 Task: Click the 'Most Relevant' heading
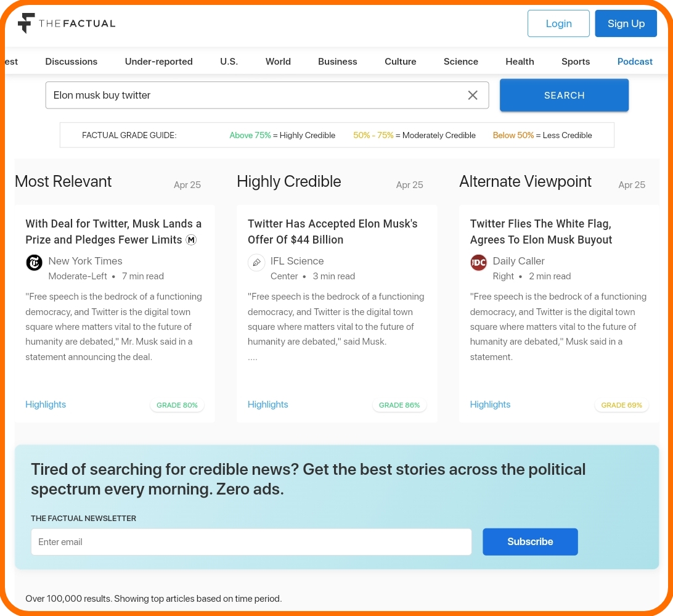[63, 182]
